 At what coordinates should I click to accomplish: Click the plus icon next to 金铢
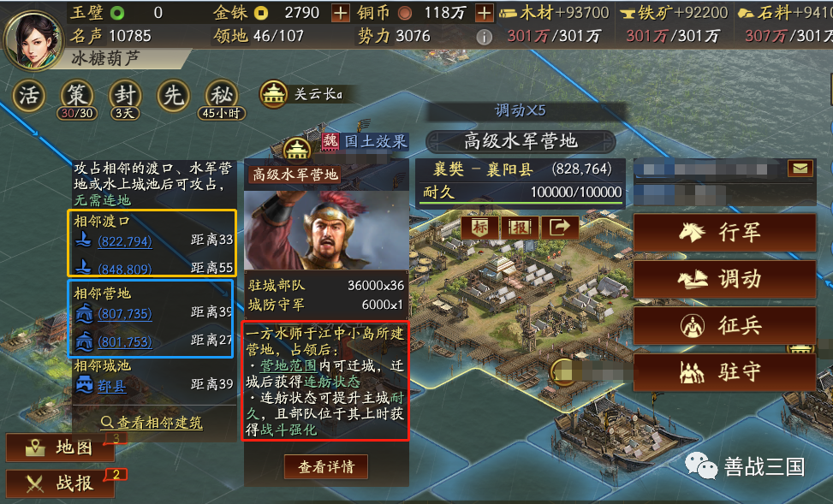coord(341,13)
